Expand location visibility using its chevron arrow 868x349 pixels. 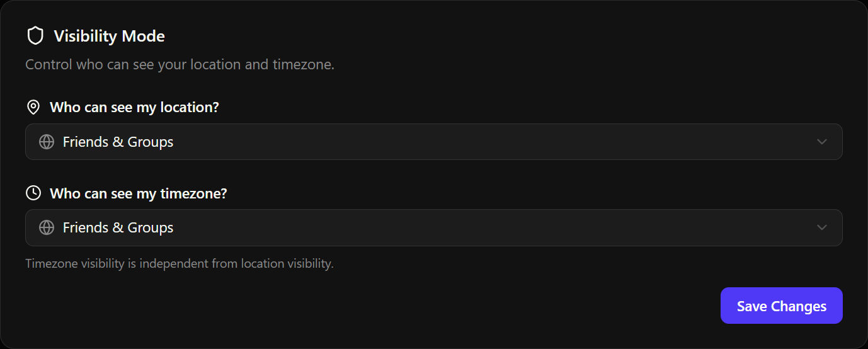821,142
